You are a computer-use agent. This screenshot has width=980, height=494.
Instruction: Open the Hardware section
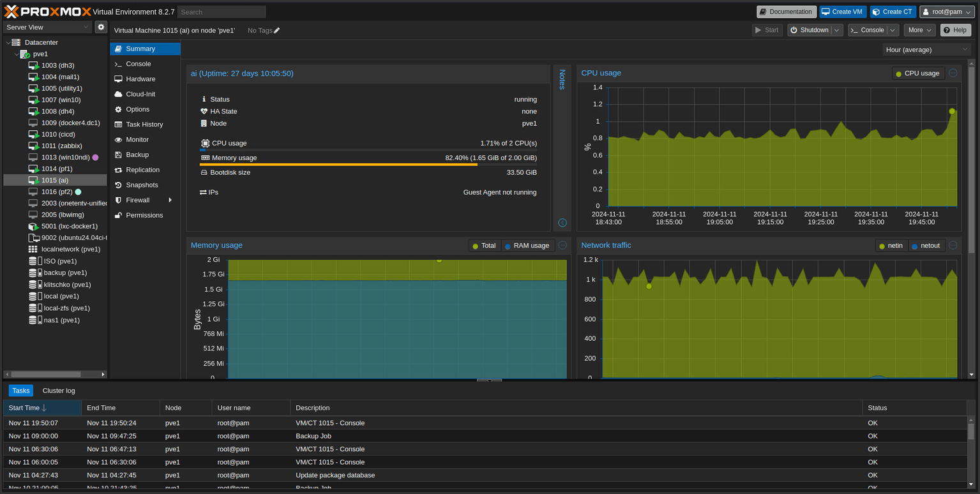(140, 79)
